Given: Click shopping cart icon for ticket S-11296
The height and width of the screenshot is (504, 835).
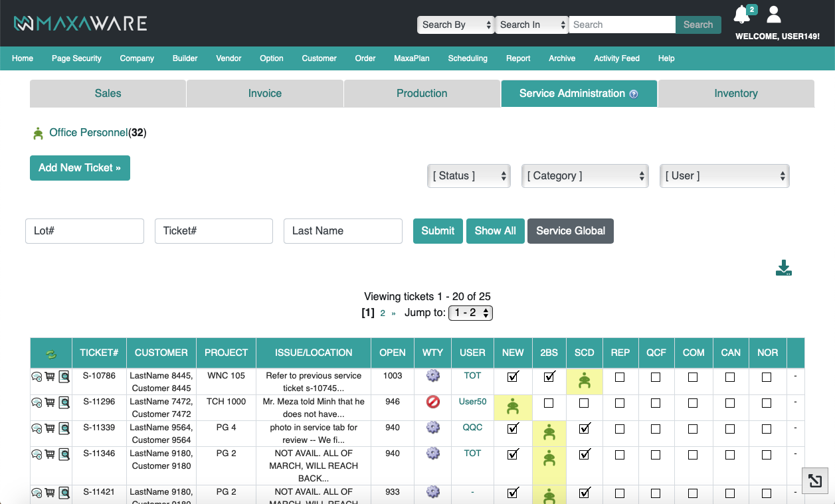Looking at the screenshot, I should [x=50, y=402].
